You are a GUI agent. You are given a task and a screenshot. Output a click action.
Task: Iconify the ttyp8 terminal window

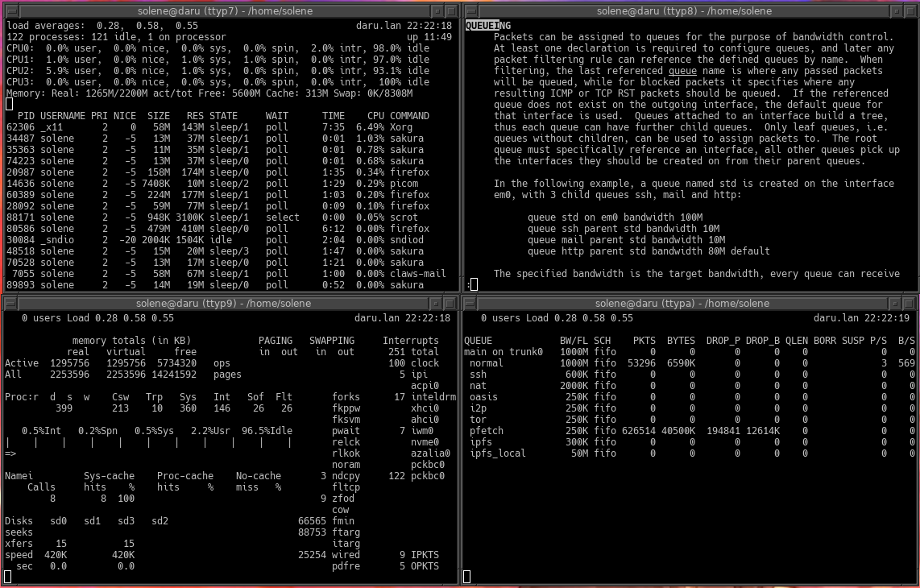[x=897, y=11]
